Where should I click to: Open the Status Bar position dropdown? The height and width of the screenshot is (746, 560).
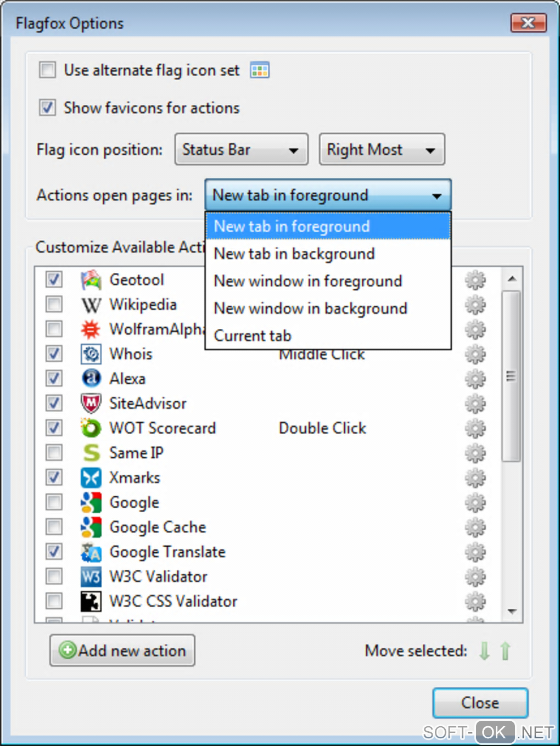pos(241,149)
